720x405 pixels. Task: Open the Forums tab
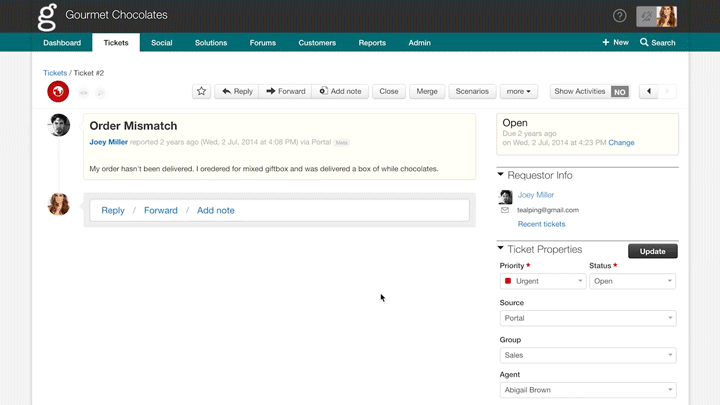click(263, 43)
